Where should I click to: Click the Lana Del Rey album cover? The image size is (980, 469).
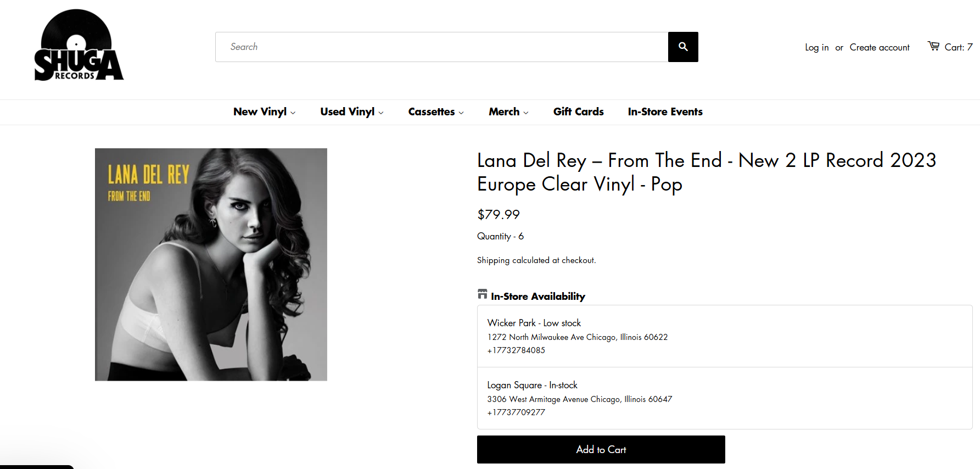click(x=211, y=264)
